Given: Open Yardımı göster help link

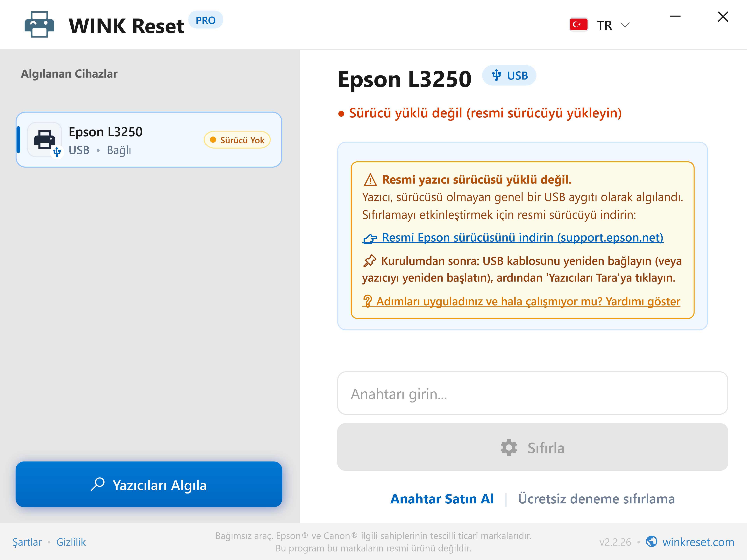Looking at the screenshot, I should point(521,301).
